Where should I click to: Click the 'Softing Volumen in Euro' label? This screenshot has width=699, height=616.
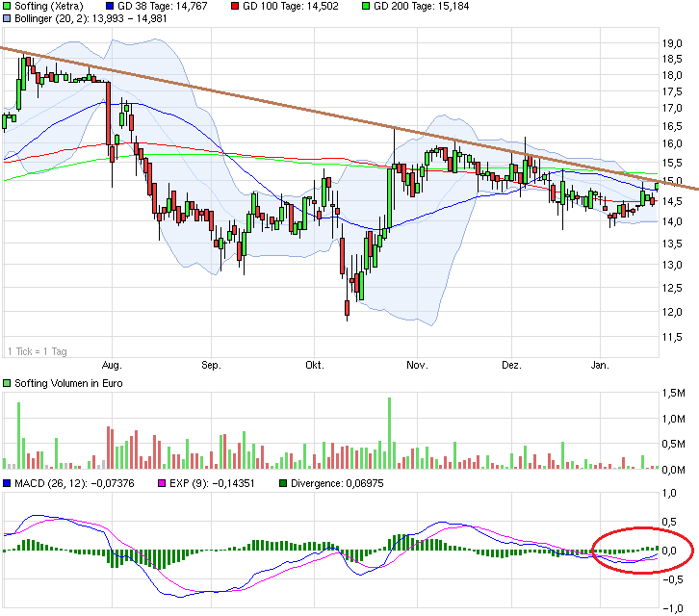[x=68, y=383]
